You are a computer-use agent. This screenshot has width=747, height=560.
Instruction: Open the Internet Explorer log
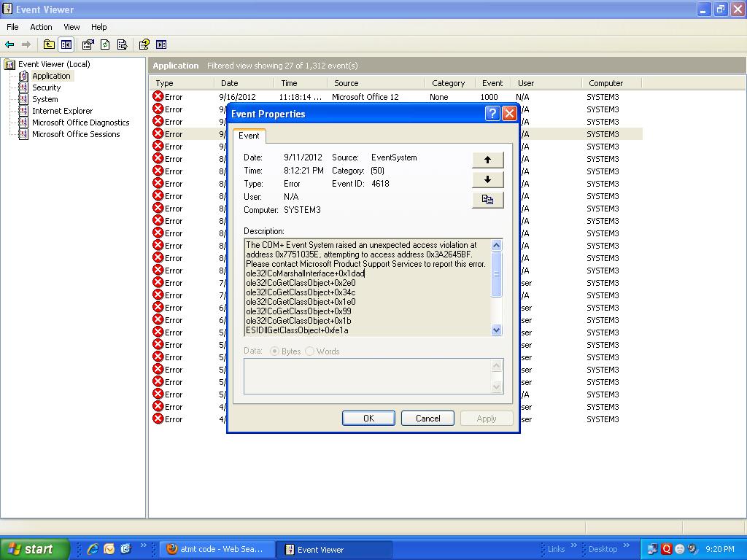[63, 111]
